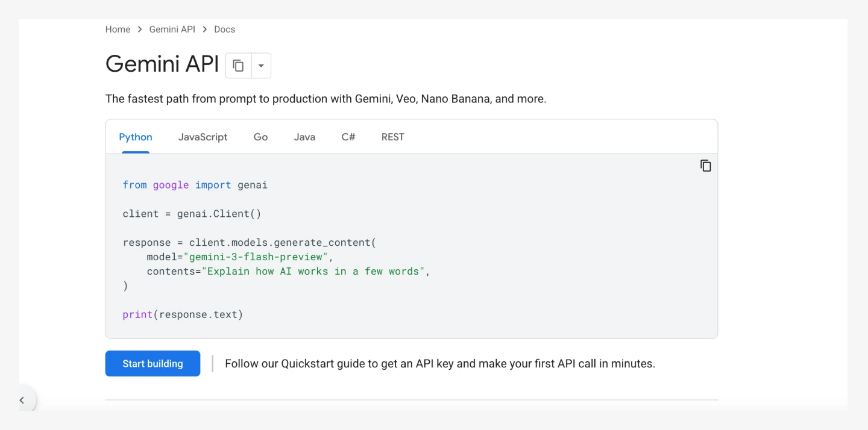
Task: Show the Java code sample tab
Action: pos(304,137)
